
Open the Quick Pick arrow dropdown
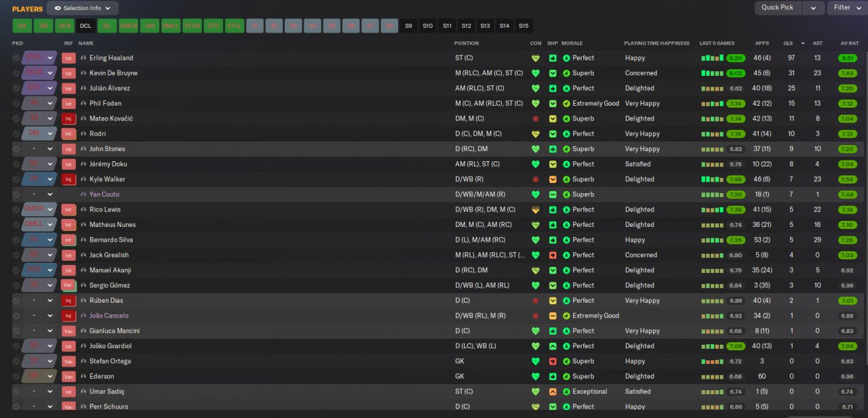coord(813,7)
